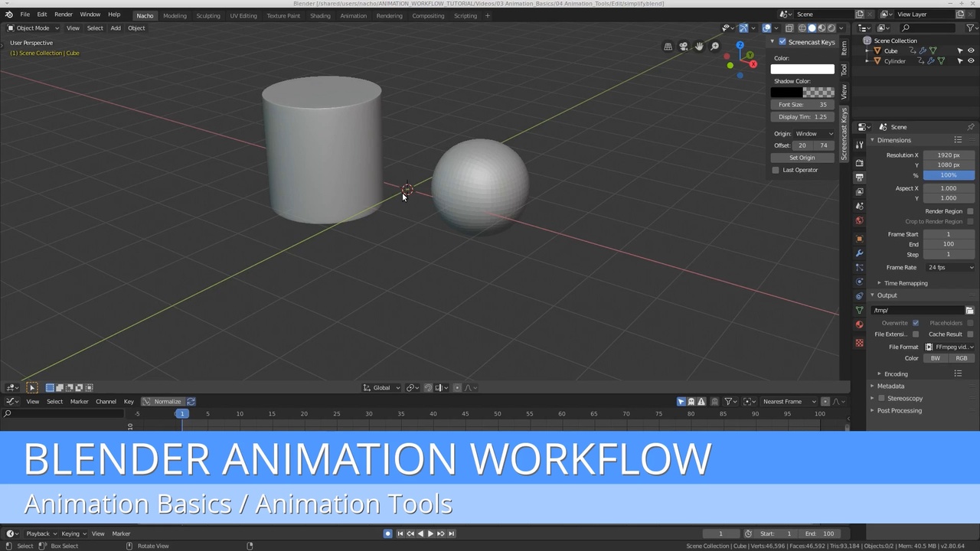Switch to the Shading workspace tab

(320, 16)
